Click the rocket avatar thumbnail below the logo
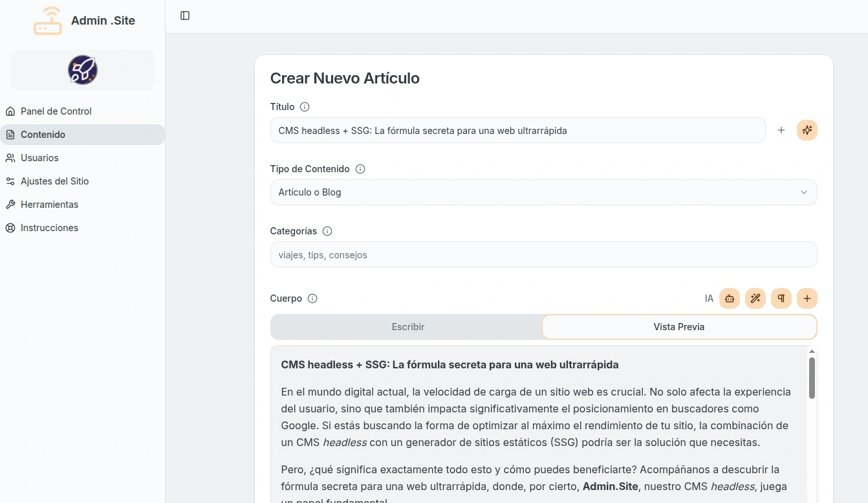 (82, 69)
